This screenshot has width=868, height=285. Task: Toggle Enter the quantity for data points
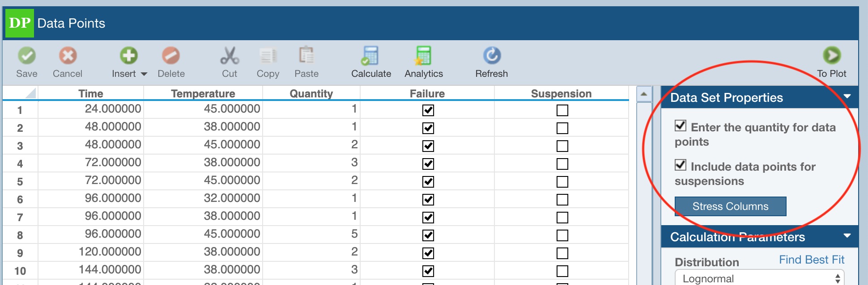[681, 126]
